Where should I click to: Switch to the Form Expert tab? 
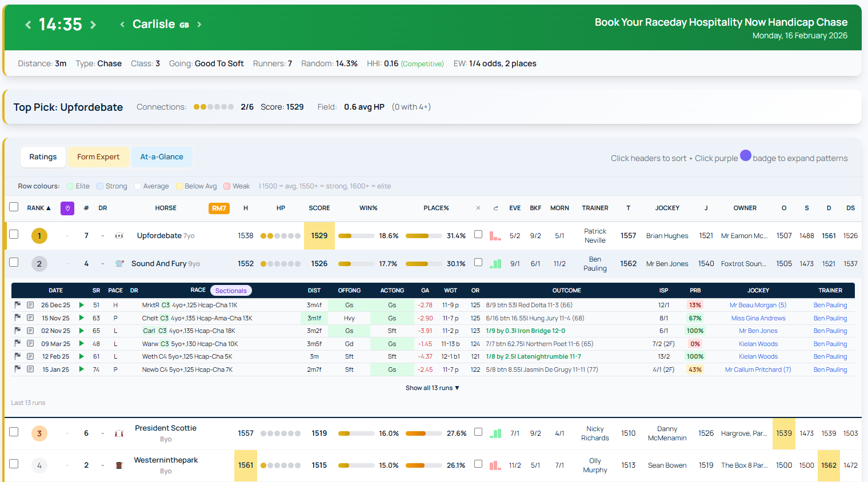[x=98, y=156]
